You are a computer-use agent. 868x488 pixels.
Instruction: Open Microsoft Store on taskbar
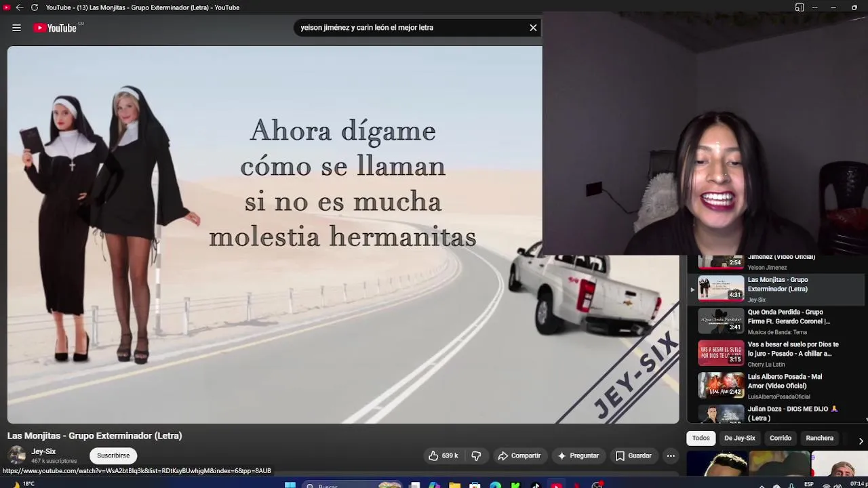(475, 485)
